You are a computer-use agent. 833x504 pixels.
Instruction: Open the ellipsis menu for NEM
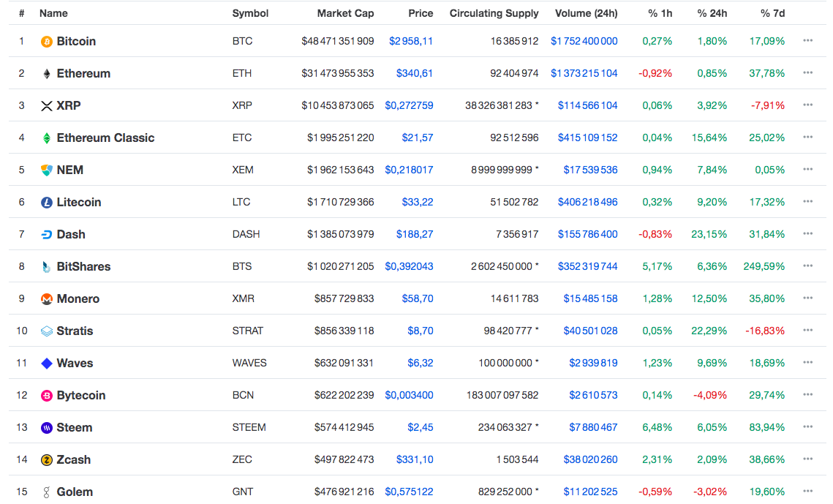[808, 170]
